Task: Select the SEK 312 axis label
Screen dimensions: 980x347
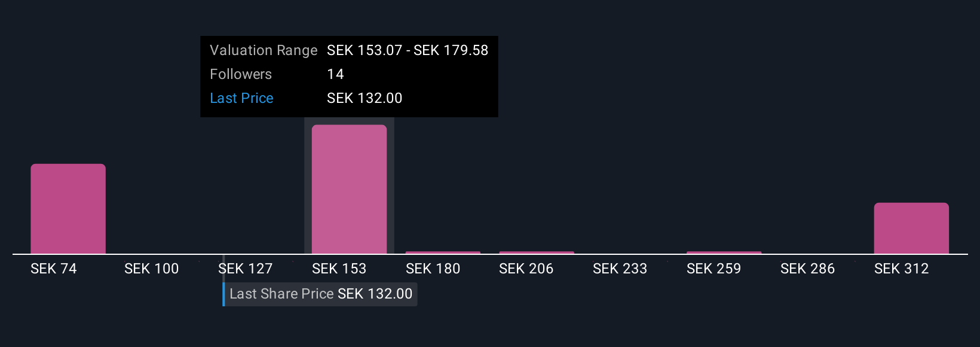Action: [902, 269]
